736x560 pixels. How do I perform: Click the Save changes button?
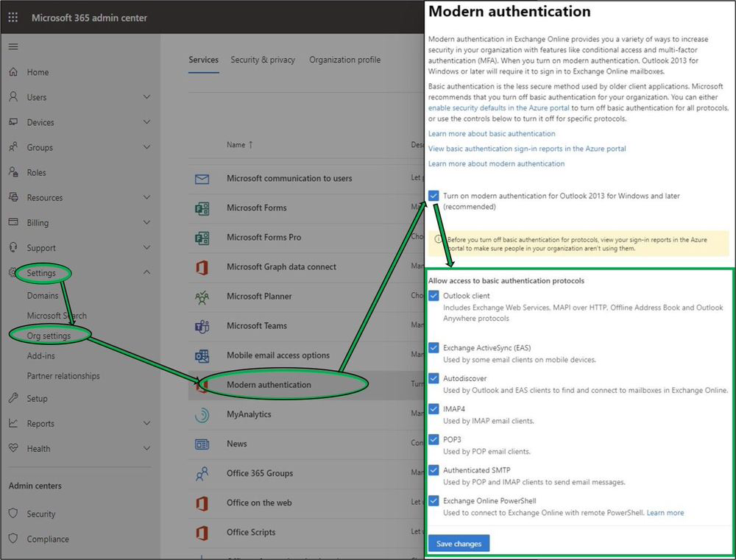458,543
